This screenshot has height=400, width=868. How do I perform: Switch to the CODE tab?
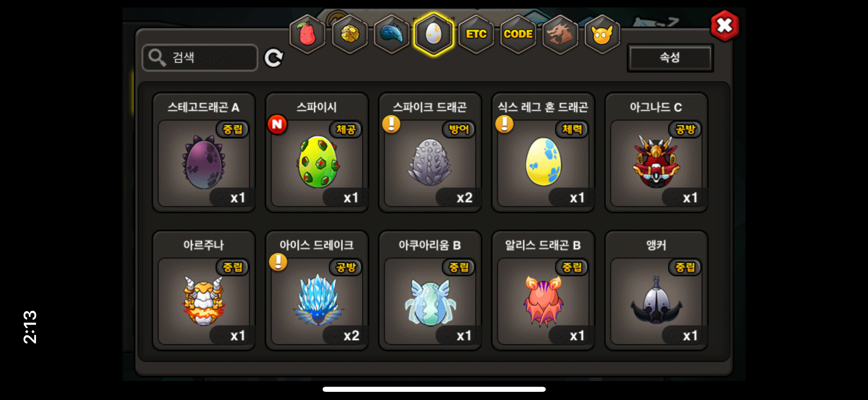[x=518, y=34]
